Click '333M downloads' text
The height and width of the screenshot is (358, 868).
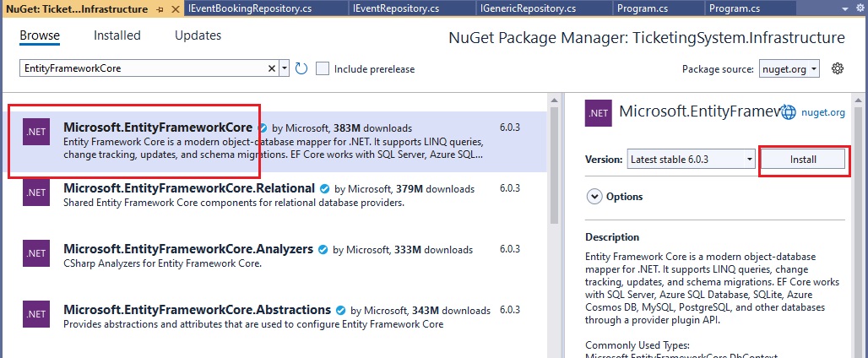click(x=433, y=250)
